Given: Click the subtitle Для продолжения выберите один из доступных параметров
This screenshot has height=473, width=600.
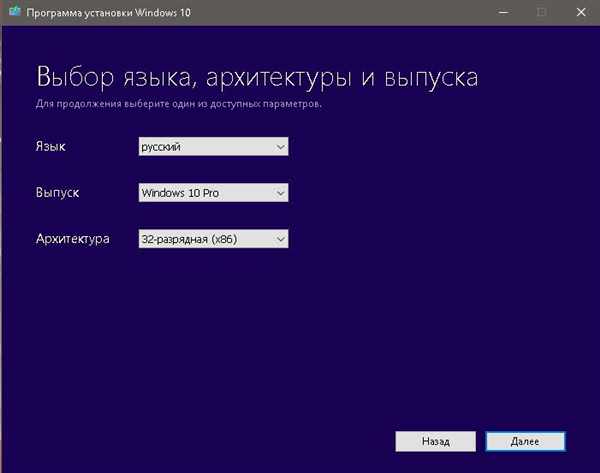Looking at the screenshot, I should click(179, 104).
